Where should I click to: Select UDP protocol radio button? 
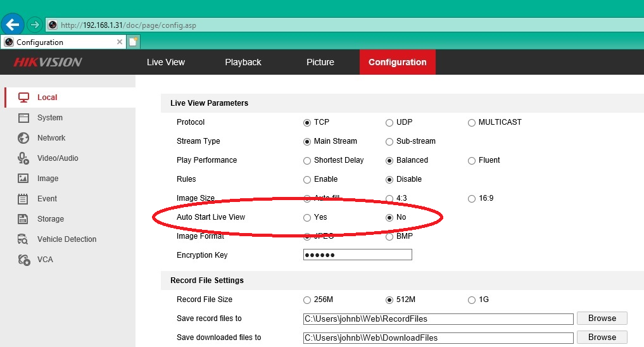click(x=389, y=122)
